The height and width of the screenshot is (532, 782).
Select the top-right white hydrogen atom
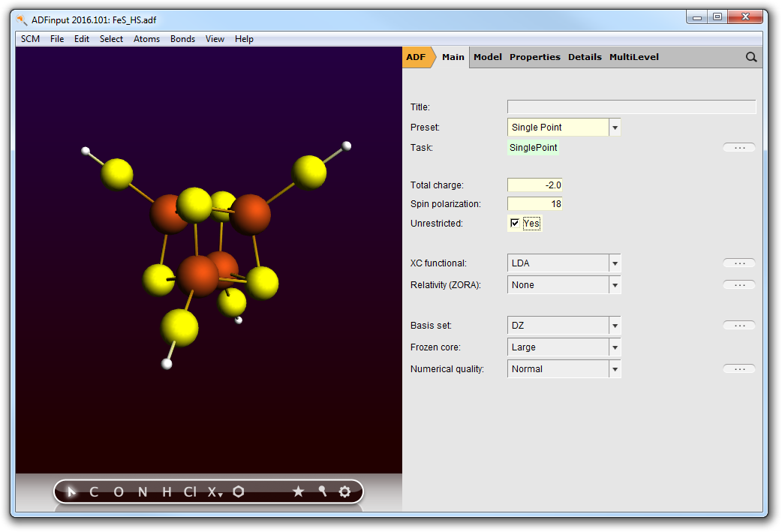pyautogui.click(x=347, y=146)
